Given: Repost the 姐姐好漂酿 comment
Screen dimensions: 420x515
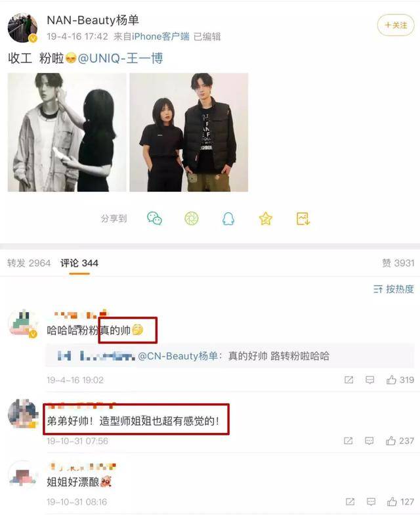Looking at the screenshot, I should tap(350, 502).
